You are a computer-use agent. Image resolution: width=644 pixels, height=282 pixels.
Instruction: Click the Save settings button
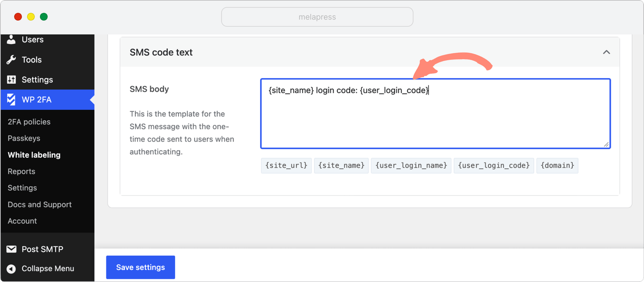tap(141, 267)
